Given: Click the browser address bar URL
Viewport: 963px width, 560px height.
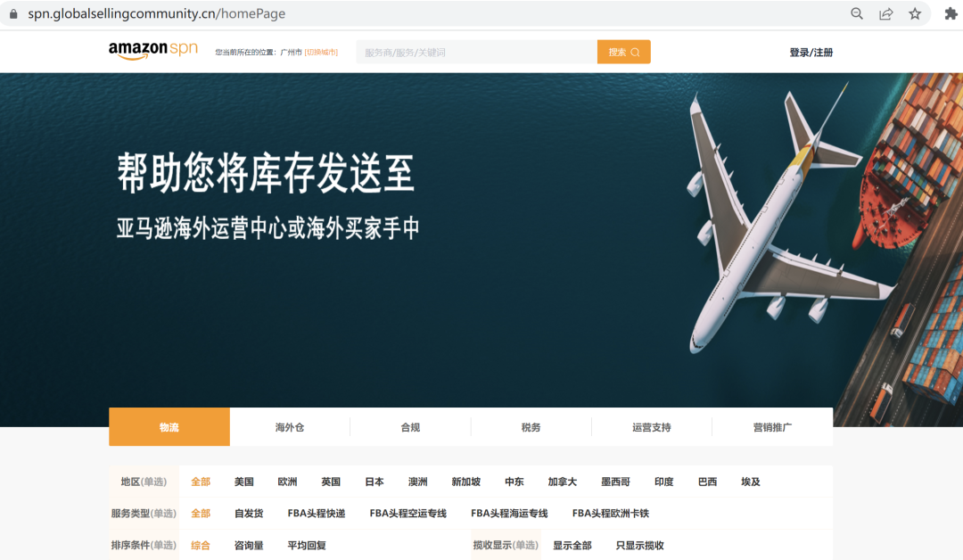Looking at the screenshot, I should (157, 14).
